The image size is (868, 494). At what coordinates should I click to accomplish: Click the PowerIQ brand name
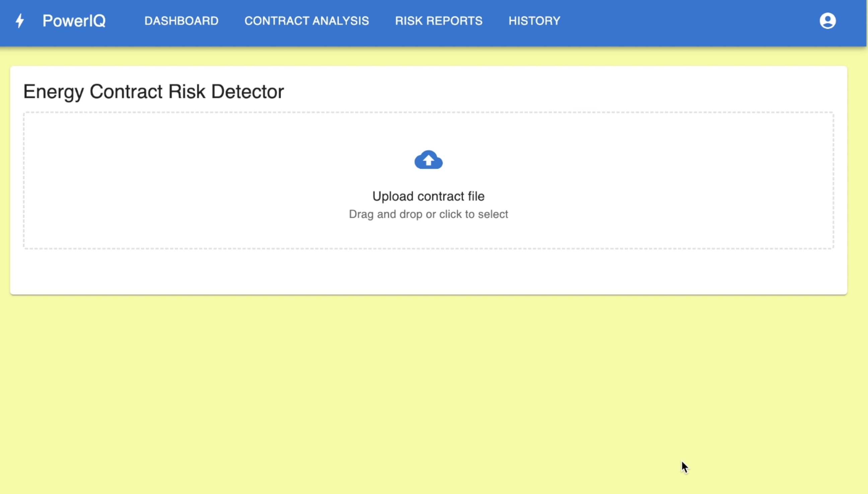(x=74, y=21)
